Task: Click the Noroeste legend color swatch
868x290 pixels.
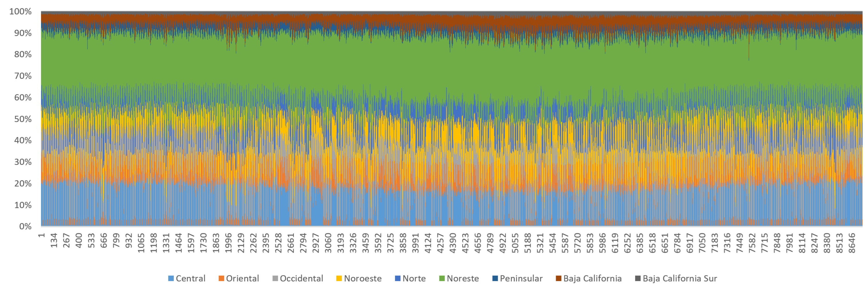Action: coord(339,279)
